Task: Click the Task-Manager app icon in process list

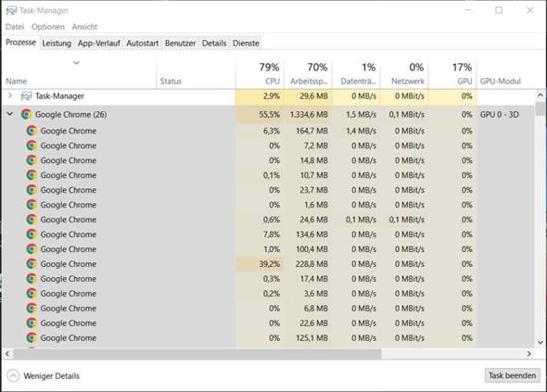Action: [26, 95]
